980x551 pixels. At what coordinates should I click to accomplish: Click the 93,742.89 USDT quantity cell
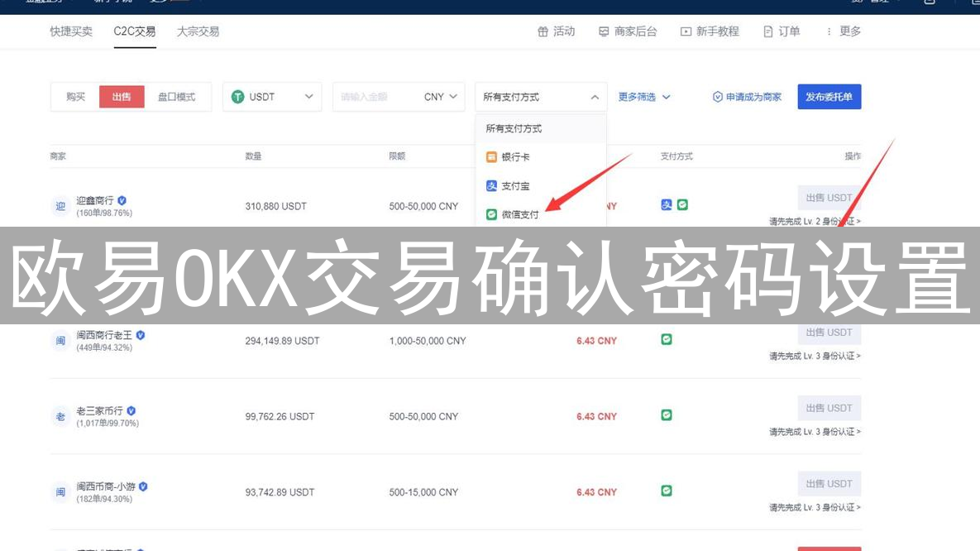(280, 492)
